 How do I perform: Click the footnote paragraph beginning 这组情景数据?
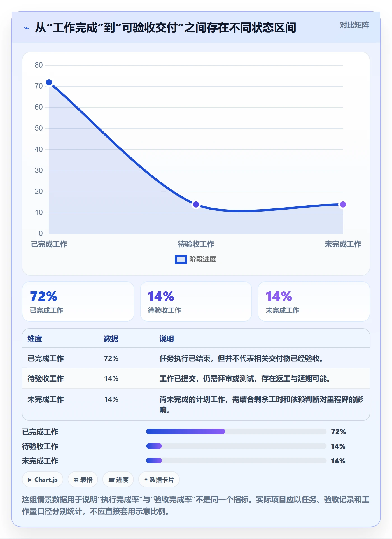[196, 505]
